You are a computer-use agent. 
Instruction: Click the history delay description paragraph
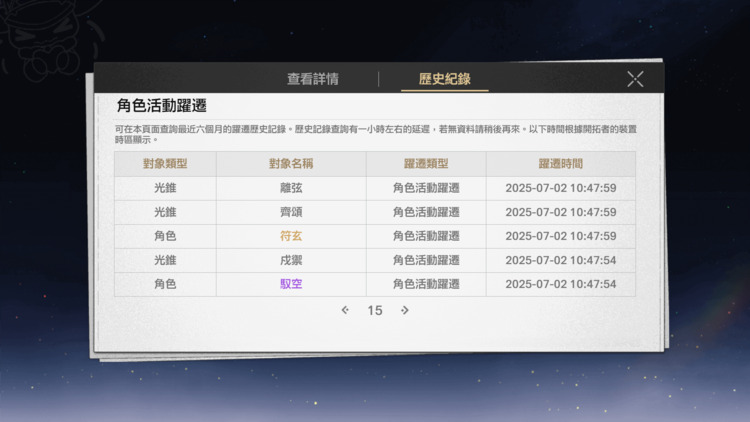coord(375,134)
